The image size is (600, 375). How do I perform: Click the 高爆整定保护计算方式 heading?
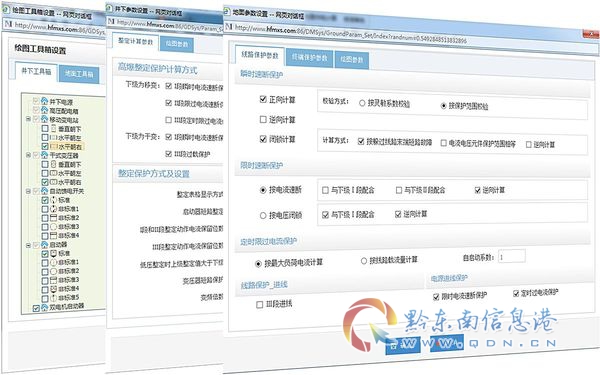[157, 68]
